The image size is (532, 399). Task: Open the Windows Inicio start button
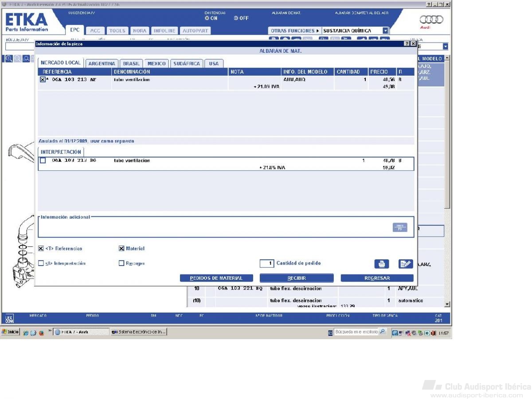point(11,332)
